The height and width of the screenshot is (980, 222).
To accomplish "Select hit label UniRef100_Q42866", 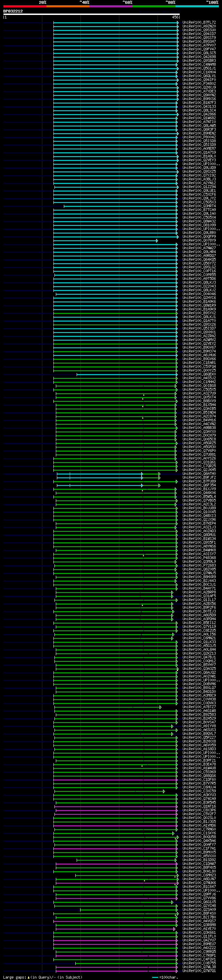I will [x=199, y=114].
